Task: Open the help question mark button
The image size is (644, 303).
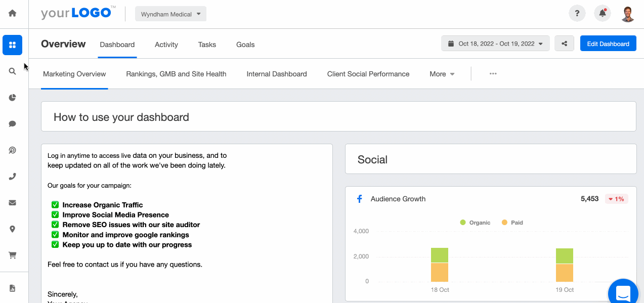Action: pos(577,14)
